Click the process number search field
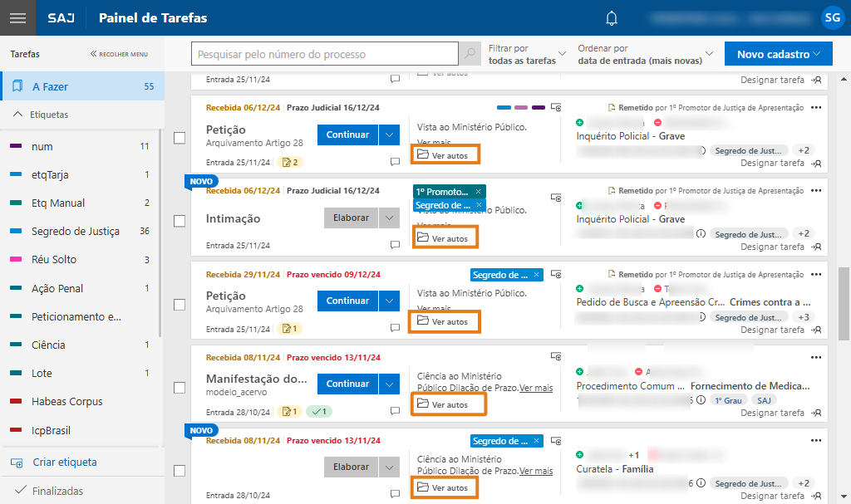 pos(324,54)
